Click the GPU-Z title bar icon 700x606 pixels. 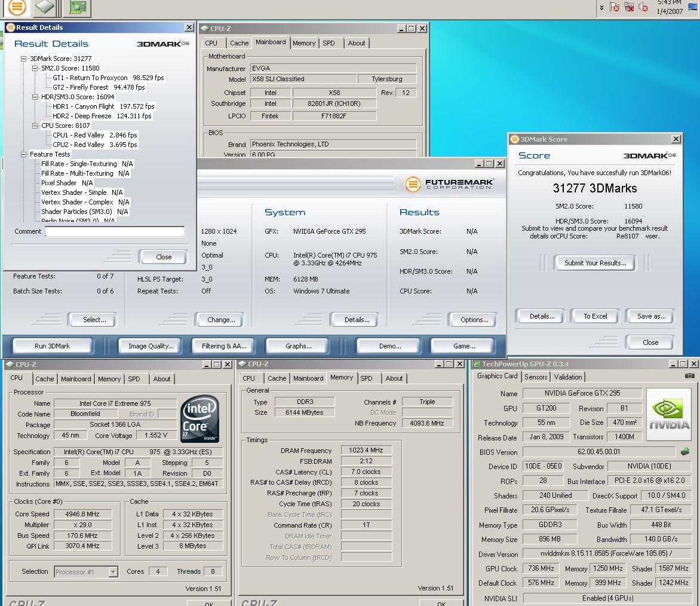tap(477, 365)
